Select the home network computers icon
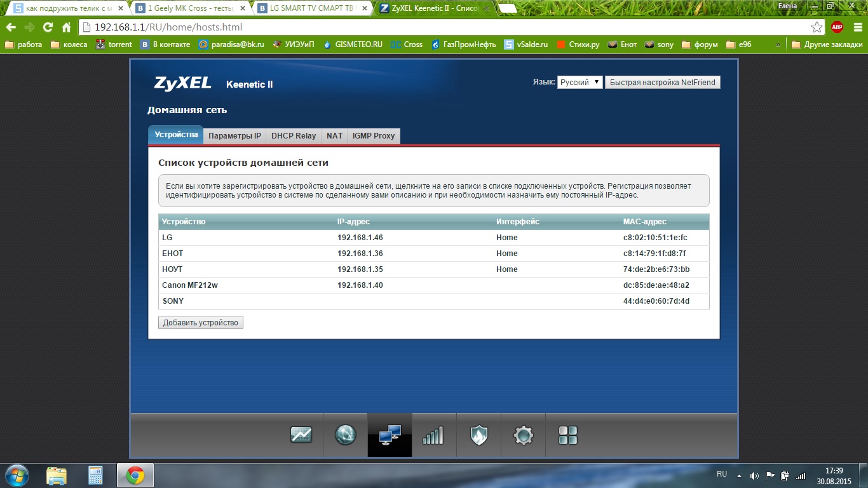 point(390,435)
